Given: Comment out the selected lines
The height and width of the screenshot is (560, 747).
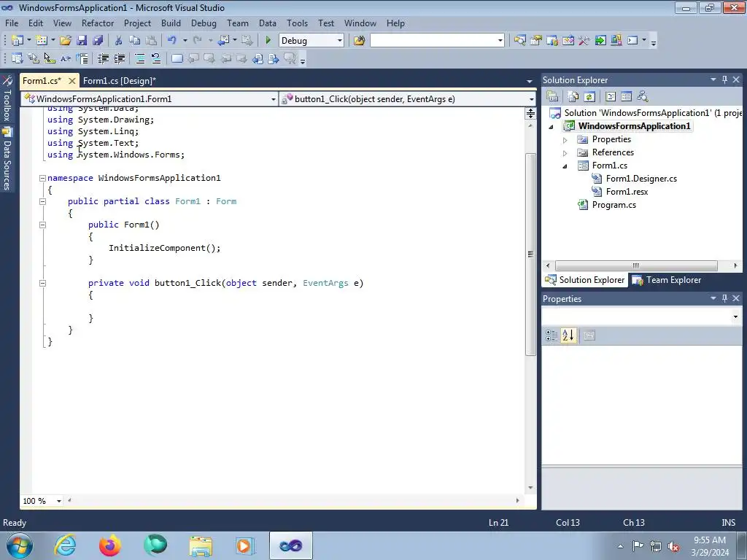Looking at the screenshot, I should (x=140, y=58).
